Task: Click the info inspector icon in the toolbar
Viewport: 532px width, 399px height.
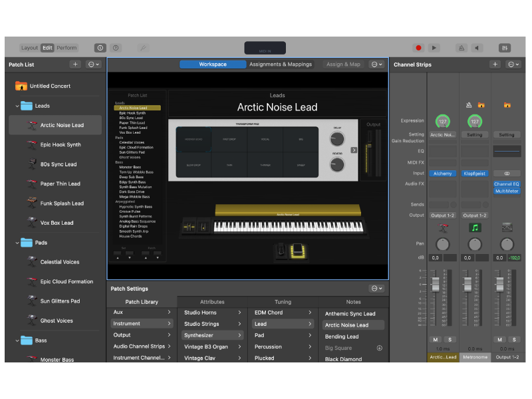Action: 100,48
